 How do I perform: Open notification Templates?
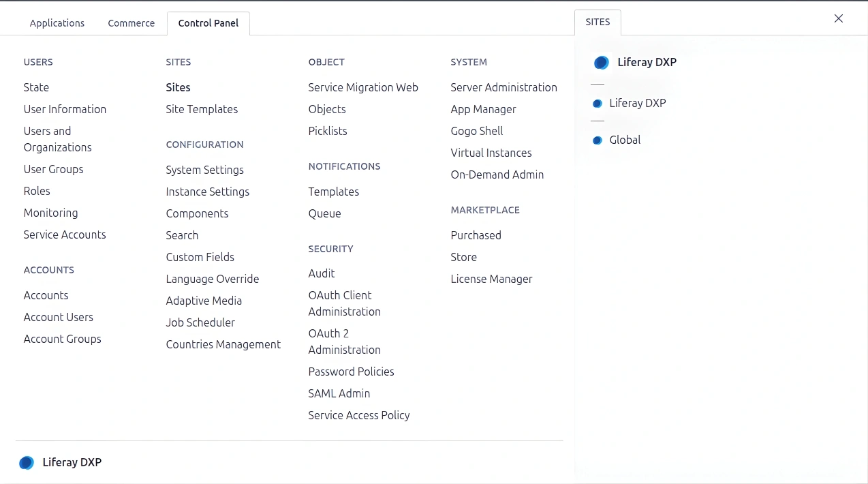click(333, 192)
